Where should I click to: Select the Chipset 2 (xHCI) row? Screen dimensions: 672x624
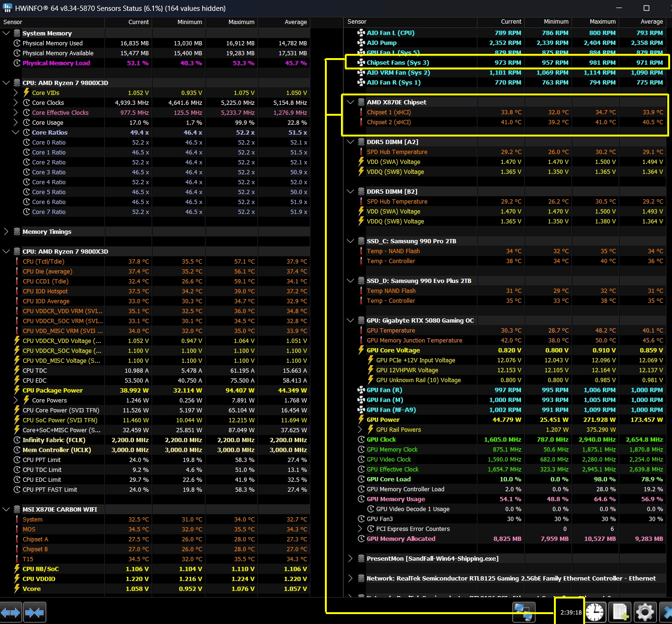505,122
